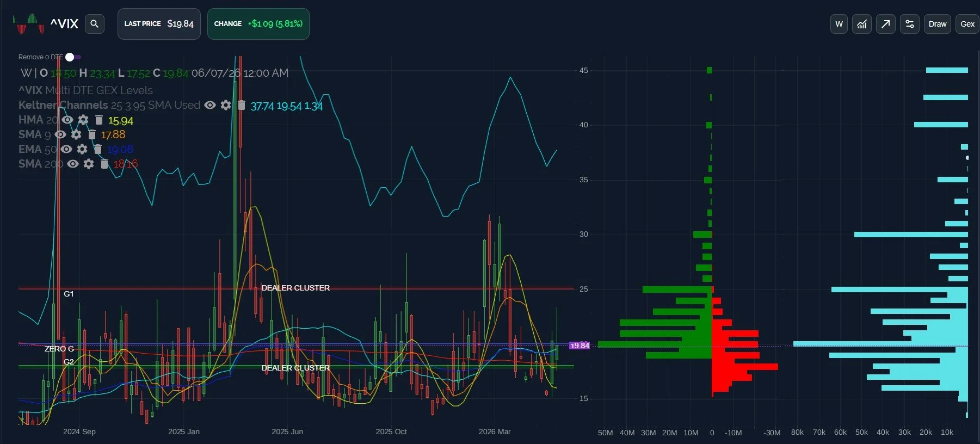Click the 2025 Oct date label
Image resolution: width=980 pixels, height=444 pixels.
pos(391,431)
